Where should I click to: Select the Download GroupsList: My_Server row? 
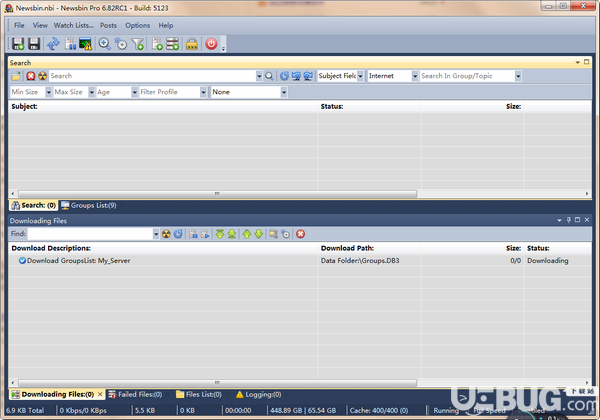point(300,261)
